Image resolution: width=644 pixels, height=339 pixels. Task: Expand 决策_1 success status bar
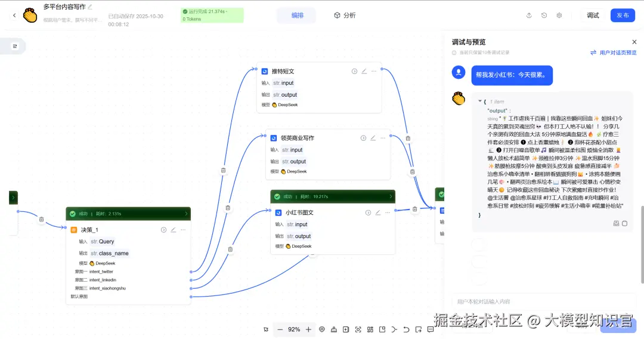pos(128,214)
